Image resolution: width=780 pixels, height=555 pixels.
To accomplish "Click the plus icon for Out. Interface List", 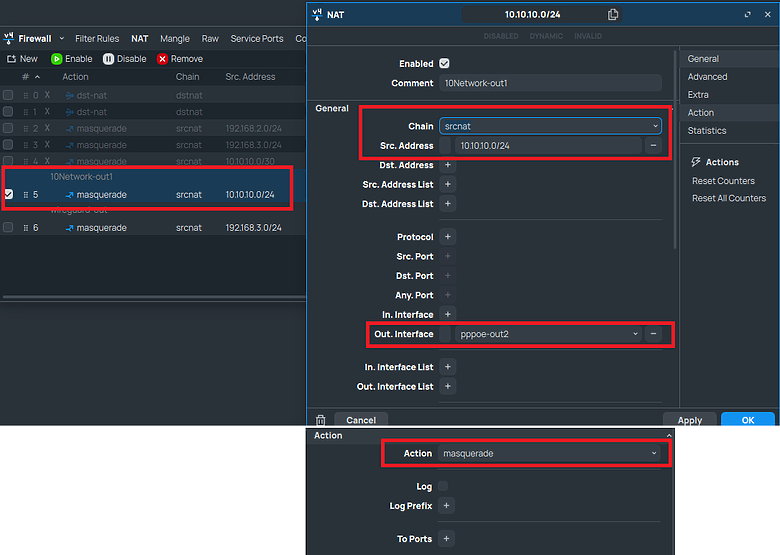I will pyautogui.click(x=448, y=386).
